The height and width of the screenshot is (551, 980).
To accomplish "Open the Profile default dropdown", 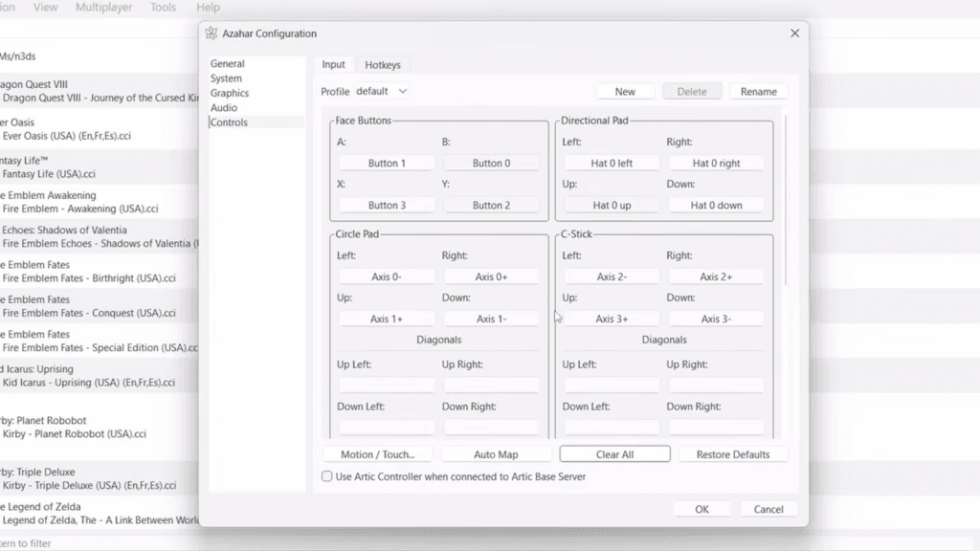I will (x=382, y=91).
